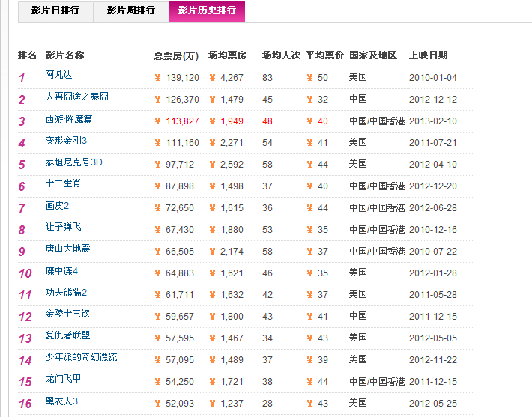
Task: Open movie link 功夫熊猫2
Action: pyautogui.click(x=66, y=292)
